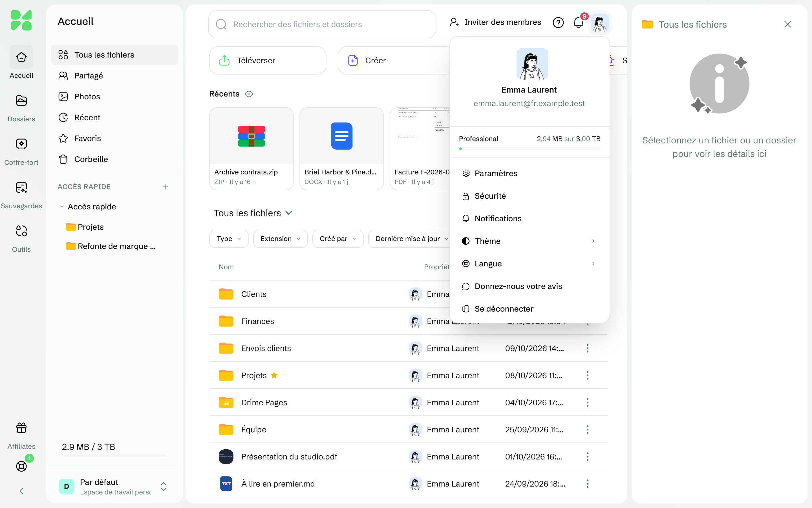
Task: Sort by the Nom column header
Action: point(226,267)
